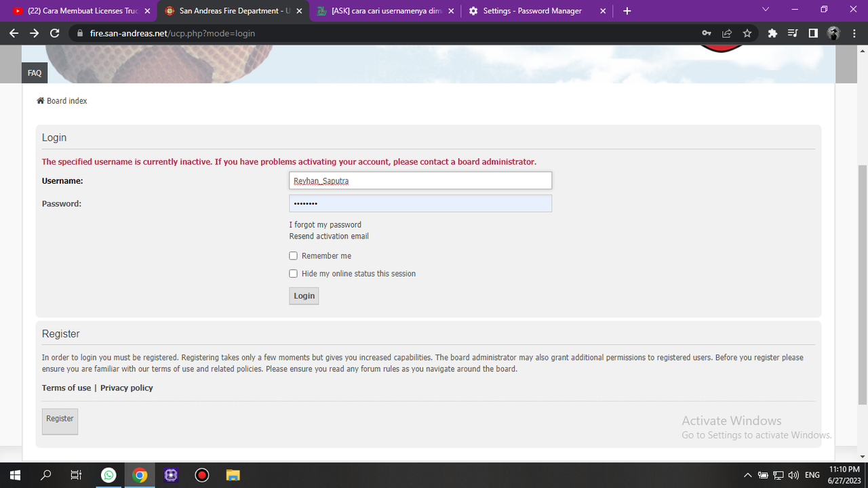
Task: Bookmark this page with star icon
Action: pos(747,33)
